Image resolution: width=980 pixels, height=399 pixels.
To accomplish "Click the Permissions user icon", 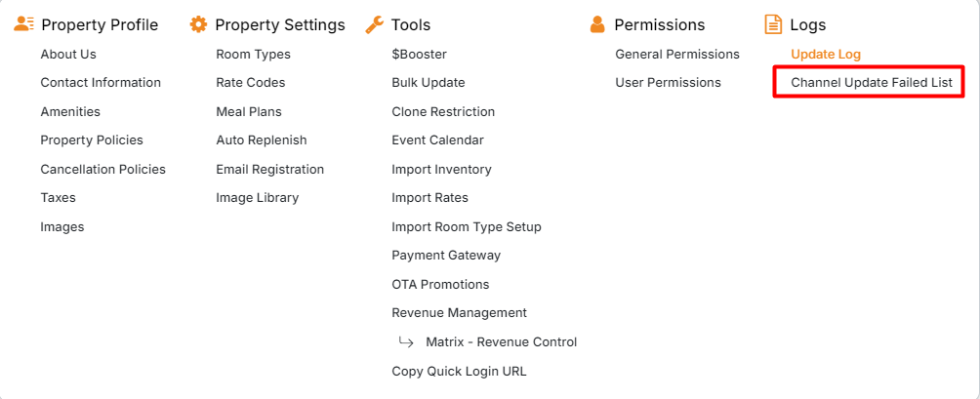I will click(597, 24).
